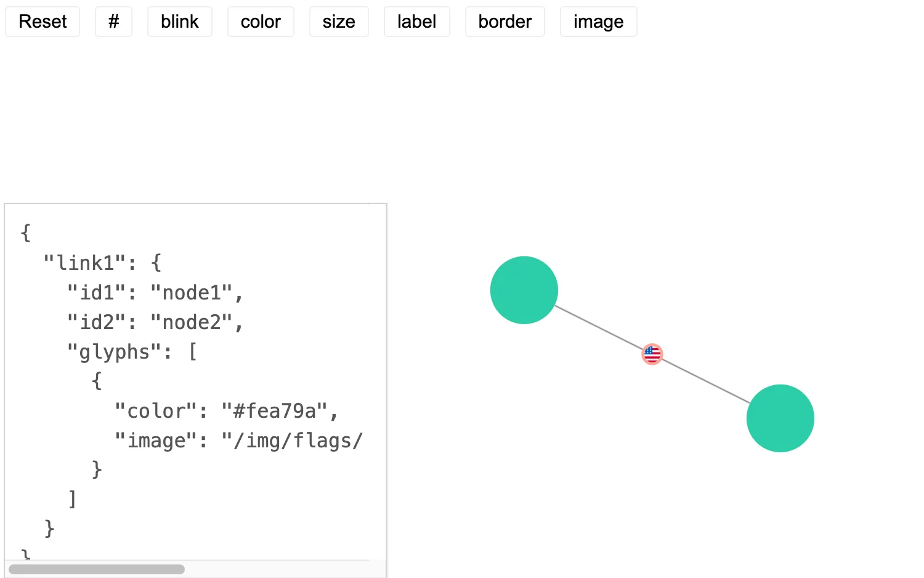Screen dimensions: 924x578
Task: Click the horizontal scrollbar in JSON panel
Action: tap(97, 569)
